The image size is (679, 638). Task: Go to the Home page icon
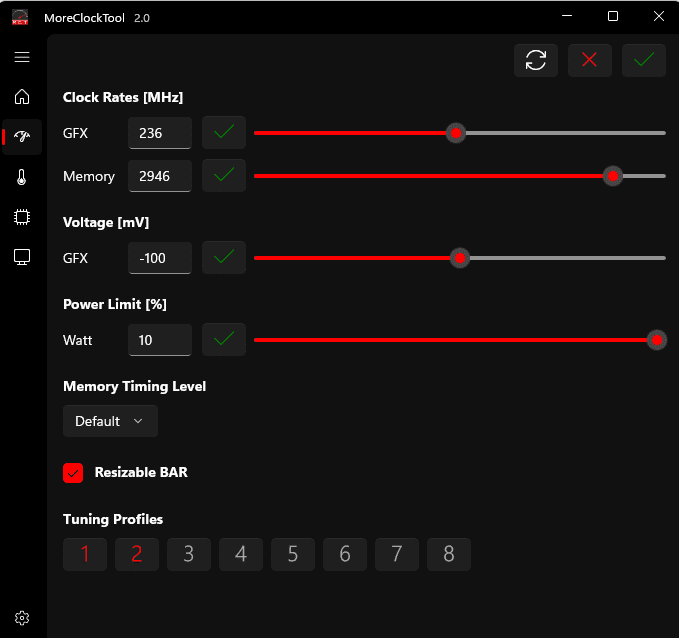[22, 97]
